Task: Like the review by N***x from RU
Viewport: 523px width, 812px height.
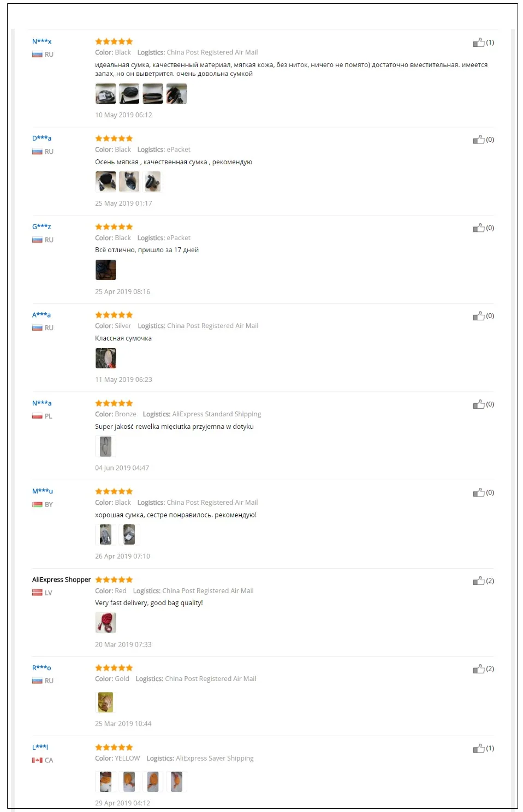Action: (x=478, y=42)
